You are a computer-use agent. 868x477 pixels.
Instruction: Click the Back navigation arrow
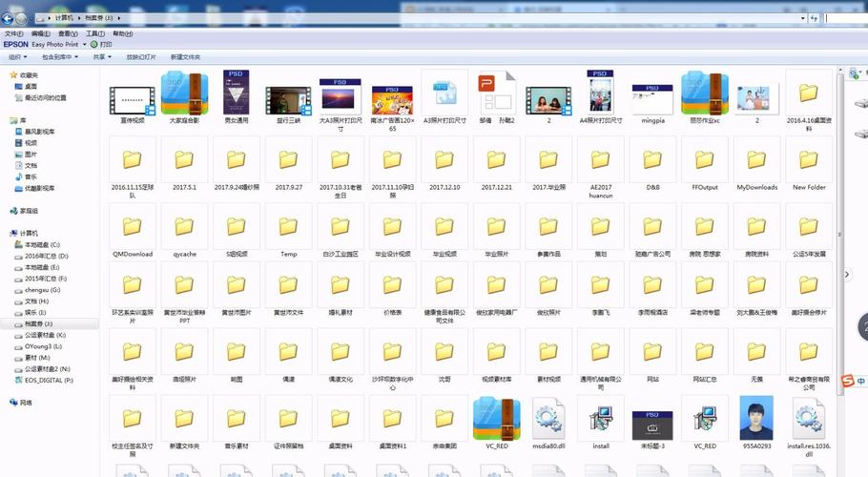click(8, 18)
